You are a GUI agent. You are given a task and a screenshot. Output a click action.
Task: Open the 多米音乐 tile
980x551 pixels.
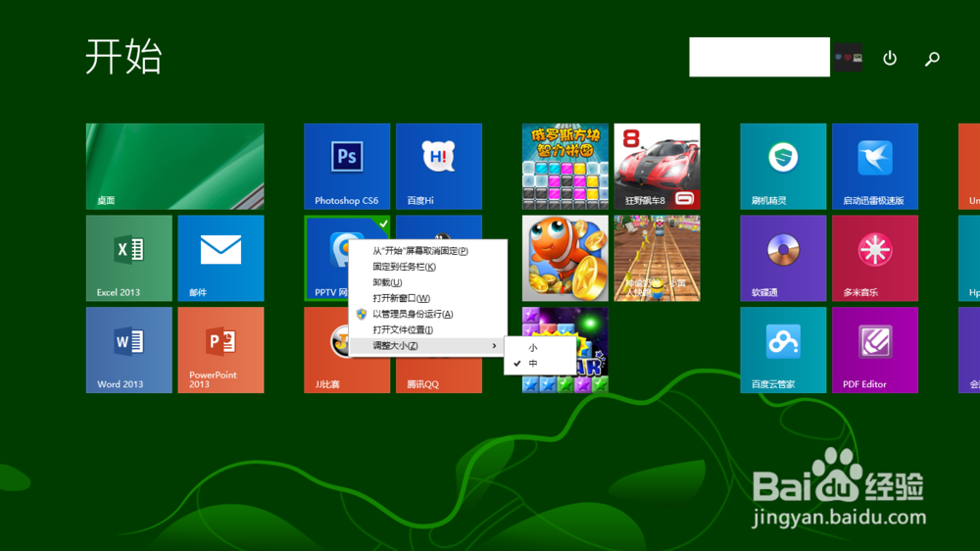875,258
